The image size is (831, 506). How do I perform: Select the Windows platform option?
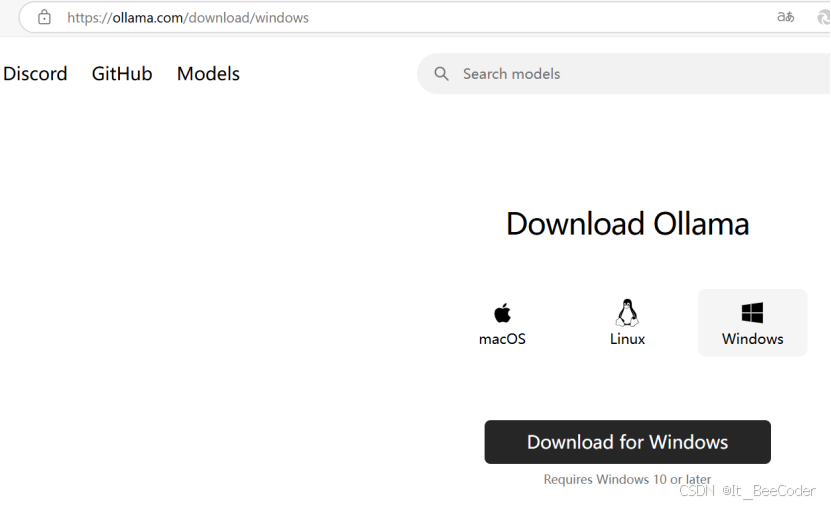point(752,323)
